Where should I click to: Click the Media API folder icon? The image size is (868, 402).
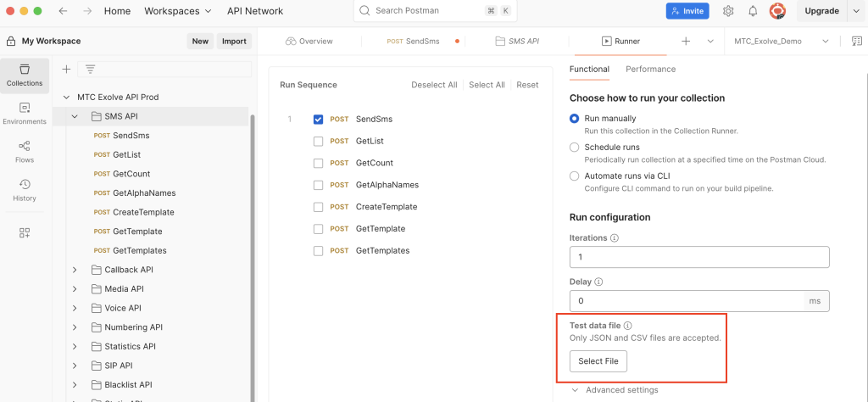95,289
